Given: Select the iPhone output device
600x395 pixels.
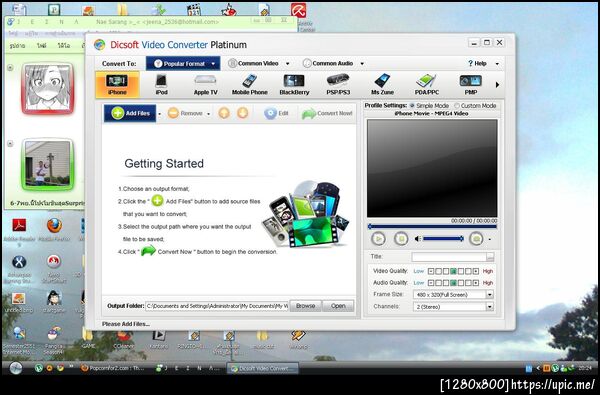Looking at the screenshot, I should [x=117, y=85].
